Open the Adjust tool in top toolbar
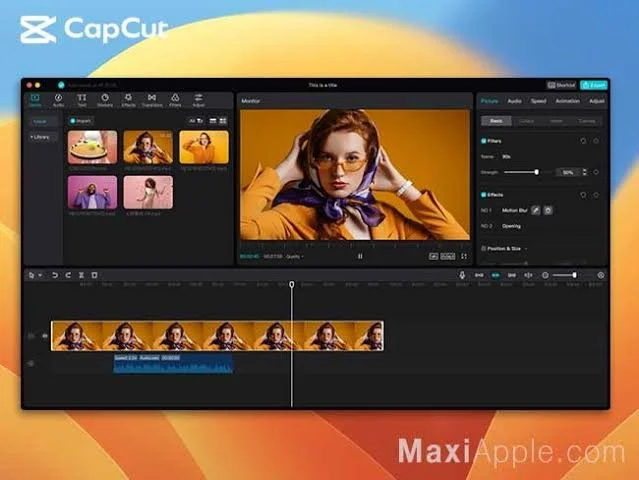The image size is (639, 480). coord(198,98)
